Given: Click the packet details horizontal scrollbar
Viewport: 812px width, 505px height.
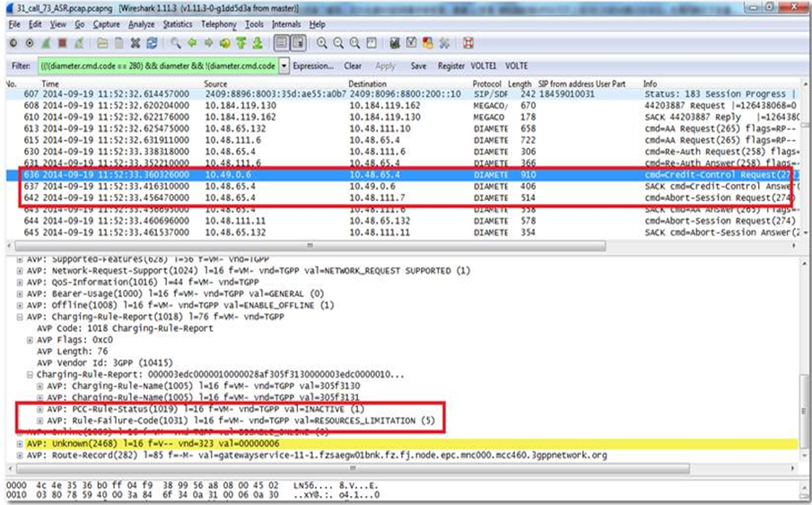Looking at the screenshot, I should click(x=353, y=468).
